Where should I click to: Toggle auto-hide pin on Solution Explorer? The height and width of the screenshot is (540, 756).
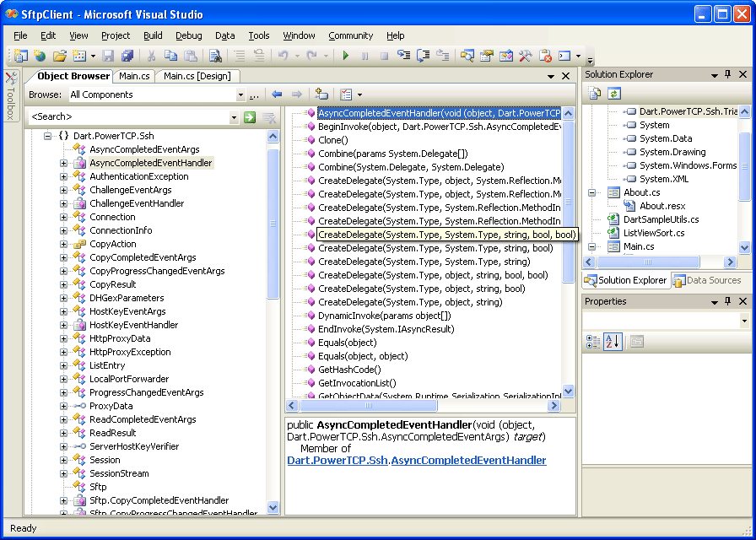tap(727, 74)
